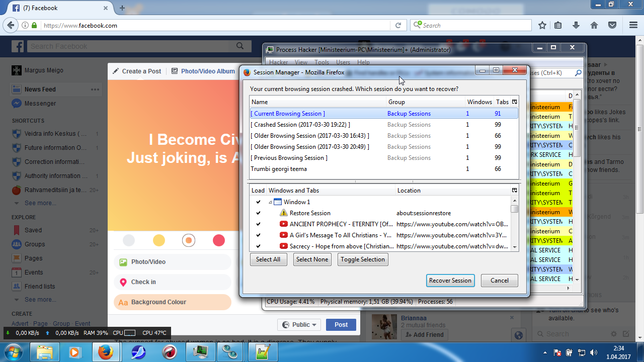
Task: Select the Trumbi georgi teema session
Action: [x=384, y=169]
